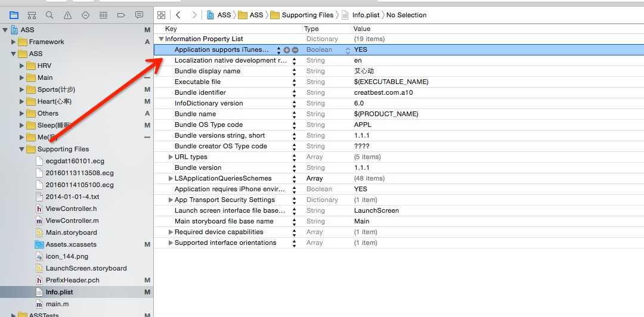This screenshot has height=317, width=644.
Task: Open key picker for Application supports iTunes
Action: [279, 49]
